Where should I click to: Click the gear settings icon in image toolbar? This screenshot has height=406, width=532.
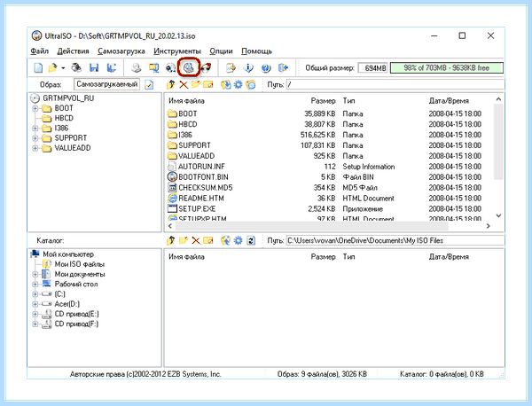coord(239,84)
